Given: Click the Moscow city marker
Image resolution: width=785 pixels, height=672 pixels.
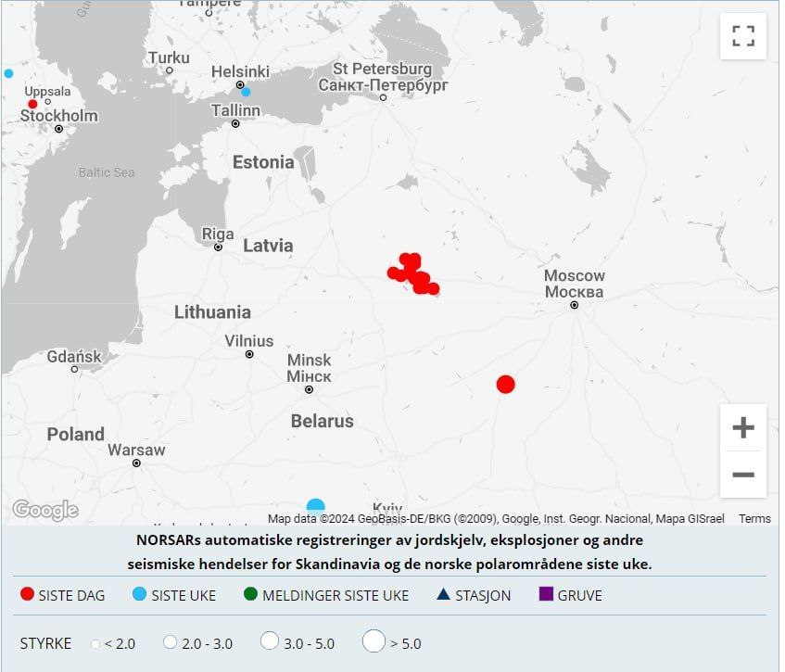Looking at the screenshot, I should pyautogui.click(x=574, y=305).
